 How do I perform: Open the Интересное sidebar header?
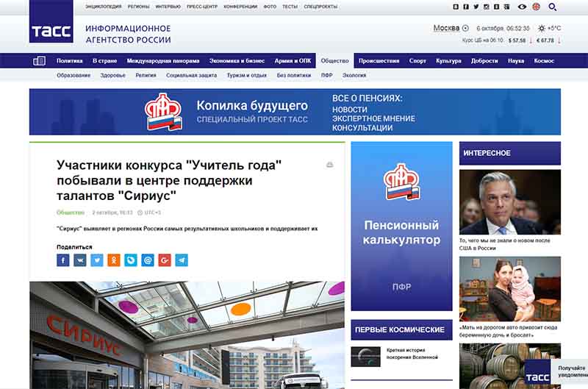coord(510,153)
